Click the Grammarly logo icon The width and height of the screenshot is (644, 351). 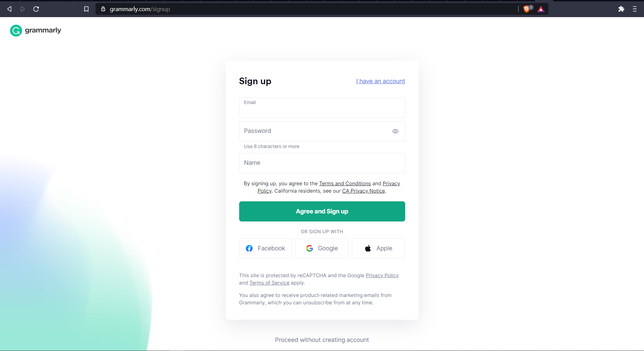pyautogui.click(x=16, y=31)
